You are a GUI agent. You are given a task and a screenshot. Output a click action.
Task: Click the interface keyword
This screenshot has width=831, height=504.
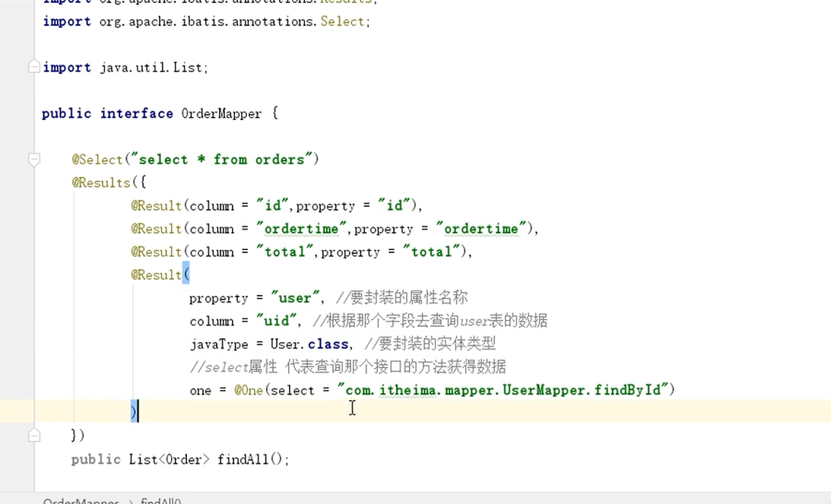pos(136,113)
